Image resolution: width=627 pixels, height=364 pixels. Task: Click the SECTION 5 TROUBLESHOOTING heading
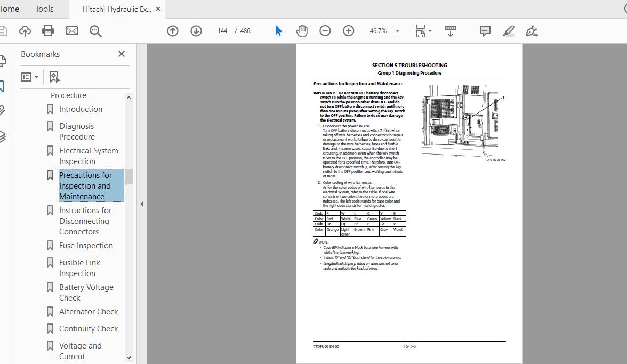[409, 65]
